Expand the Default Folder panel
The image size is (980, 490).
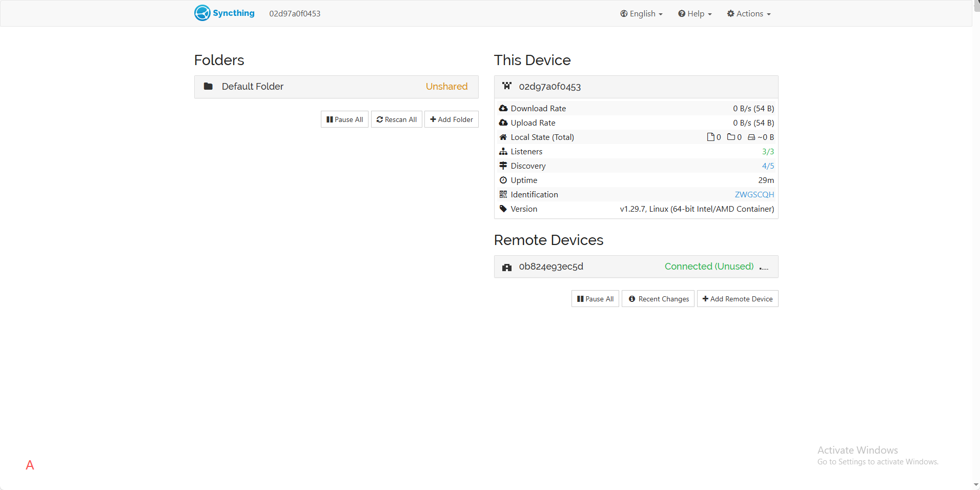click(x=336, y=87)
